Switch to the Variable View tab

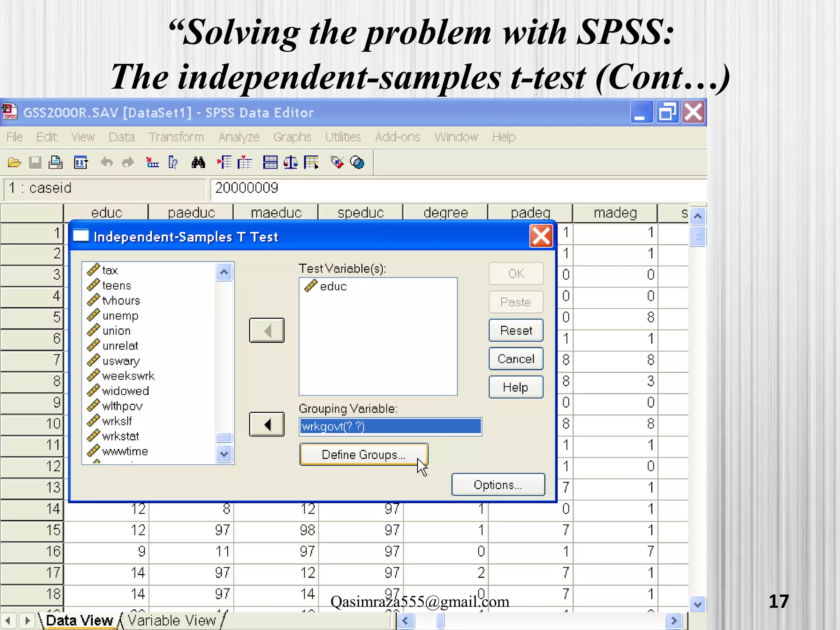pos(171,621)
